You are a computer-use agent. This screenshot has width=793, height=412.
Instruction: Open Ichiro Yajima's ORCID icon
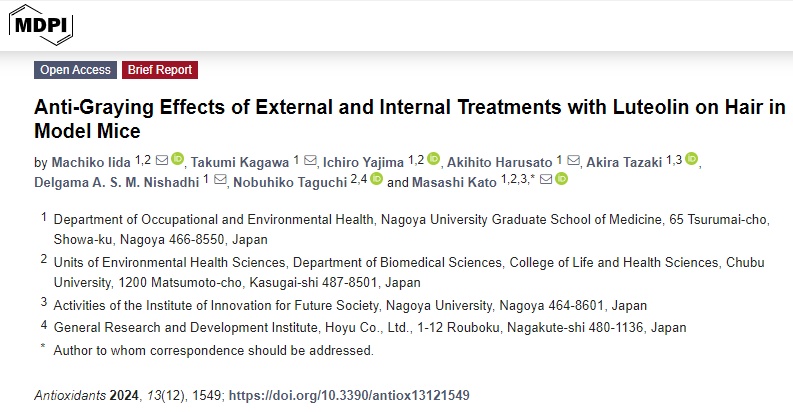point(433,159)
